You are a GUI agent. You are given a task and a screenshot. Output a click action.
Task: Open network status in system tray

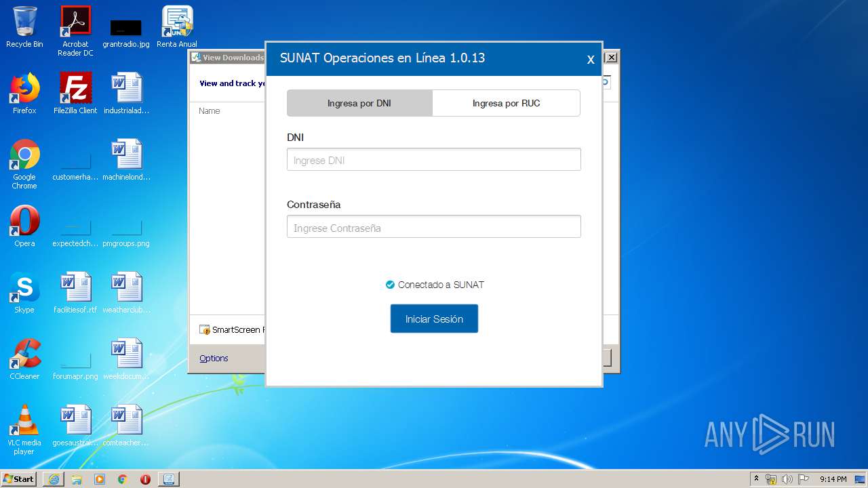coord(771,479)
